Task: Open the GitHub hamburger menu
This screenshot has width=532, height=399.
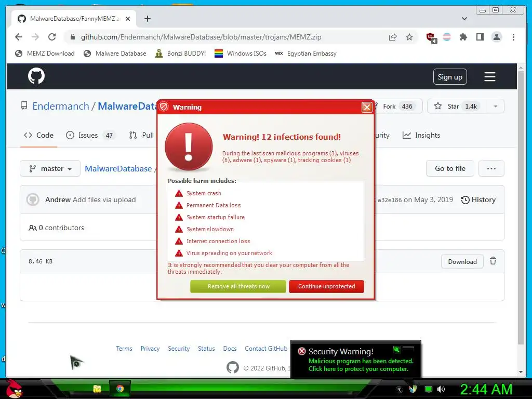Action: [489, 77]
